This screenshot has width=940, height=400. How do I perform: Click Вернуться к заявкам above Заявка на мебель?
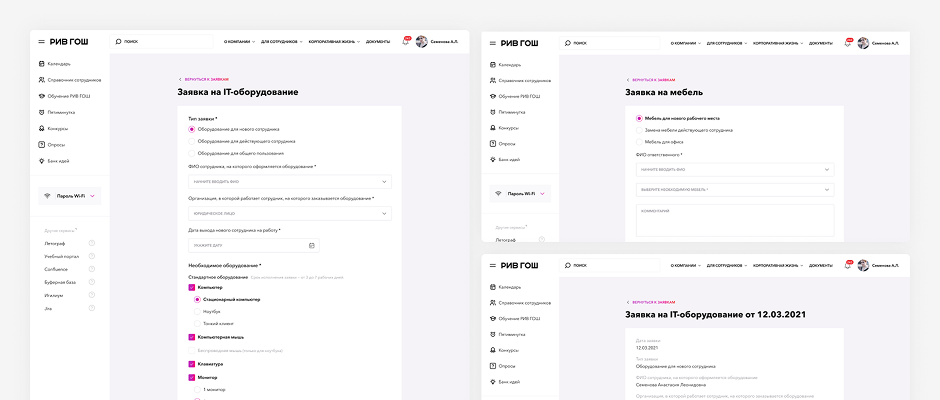(x=653, y=79)
